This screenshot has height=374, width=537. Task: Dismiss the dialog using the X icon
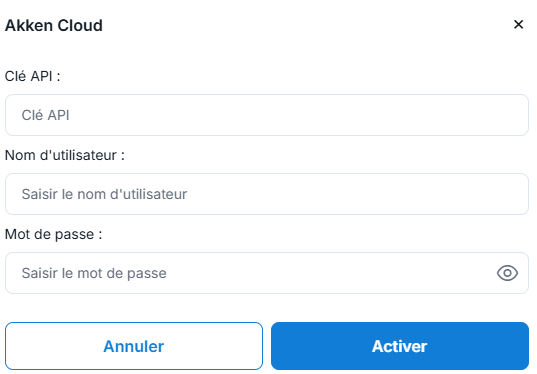pos(519,24)
